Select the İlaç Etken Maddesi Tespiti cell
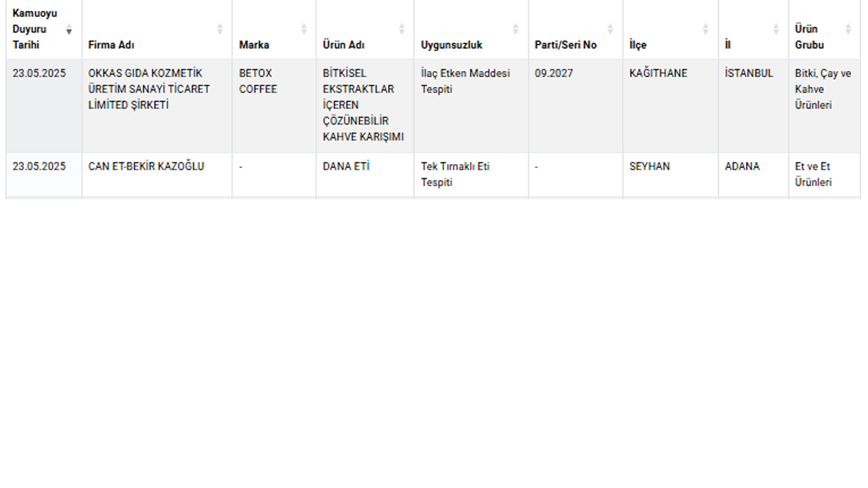The image size is (868, 488). pyautogui.click(x=471, y=106)
